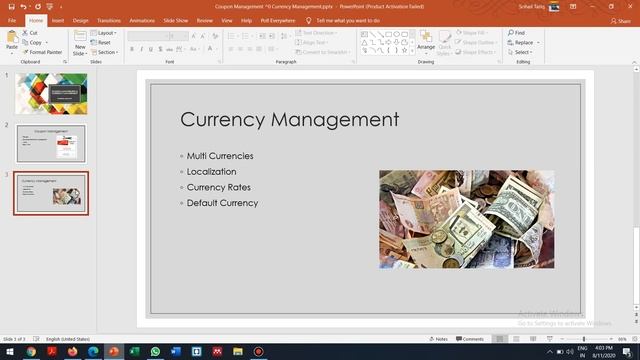Open Word from the taskbar

(x=176, y=351)
